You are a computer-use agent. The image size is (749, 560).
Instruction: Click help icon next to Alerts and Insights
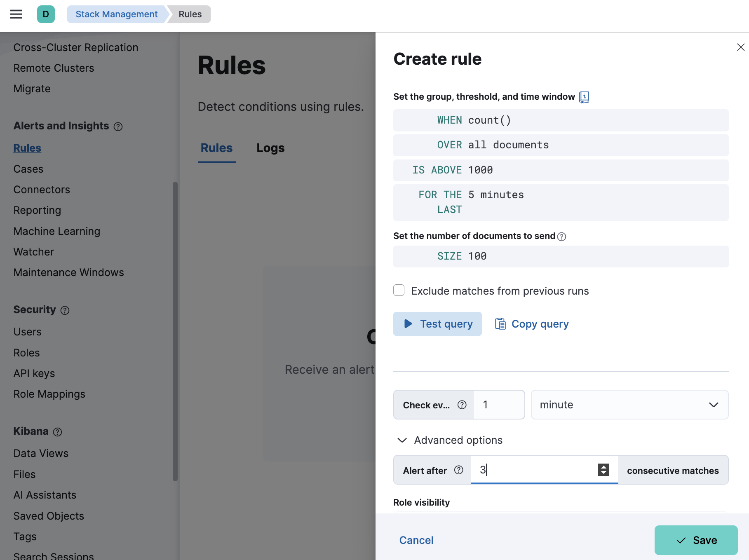(x=118, y=127)
